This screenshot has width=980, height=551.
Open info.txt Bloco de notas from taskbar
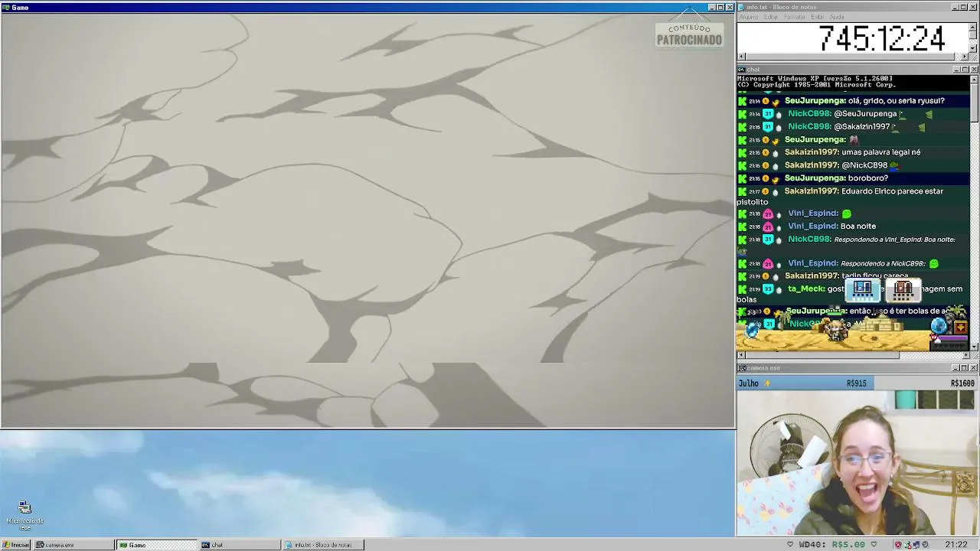tap(322, 545)
